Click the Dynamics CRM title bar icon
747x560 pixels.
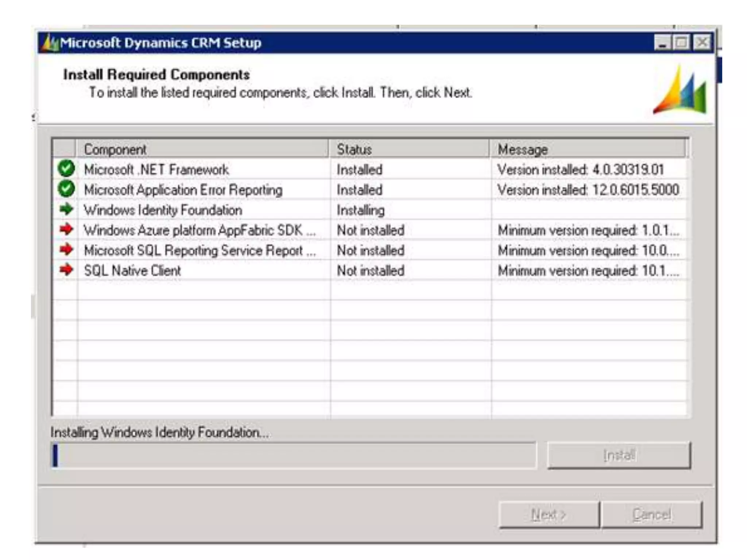[50, 43]
